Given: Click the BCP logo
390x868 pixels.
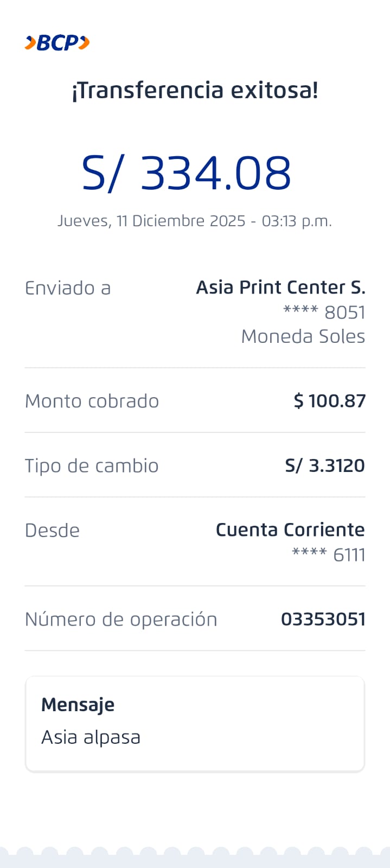Looking at the screenshot, I should coord(57,42).
